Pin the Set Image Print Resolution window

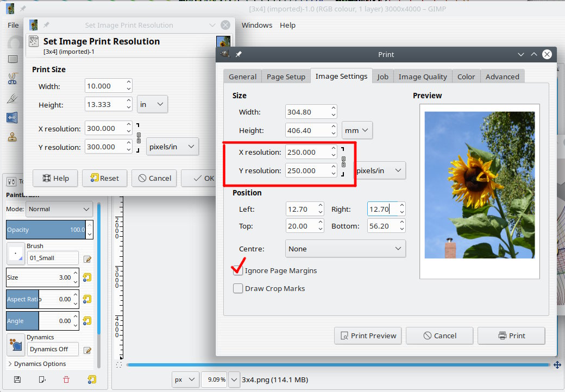coord(47,25)
